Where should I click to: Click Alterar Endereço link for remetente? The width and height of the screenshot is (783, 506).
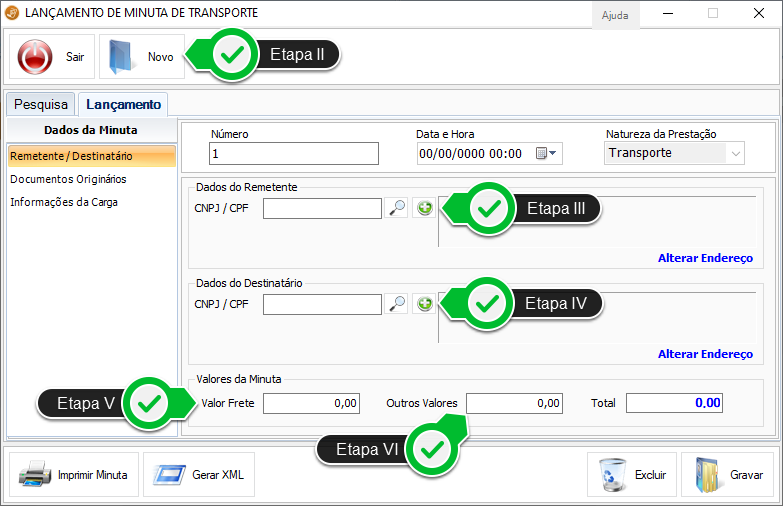704,258
